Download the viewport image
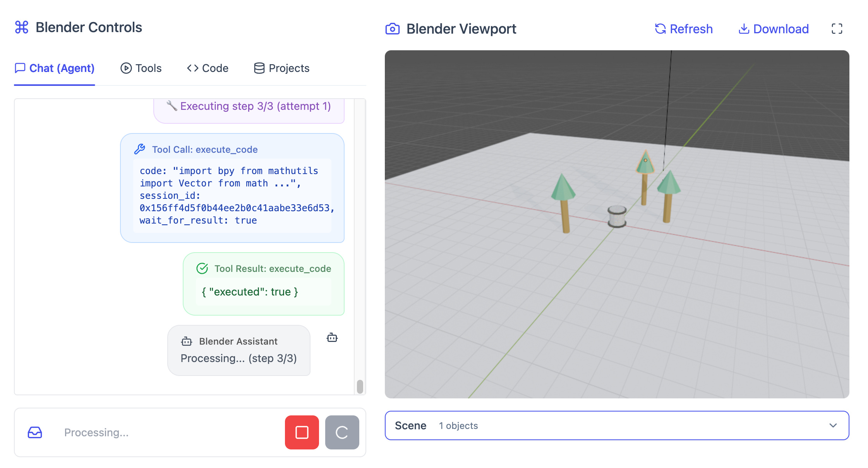This screenshot has width=868, height=468. 774,29
